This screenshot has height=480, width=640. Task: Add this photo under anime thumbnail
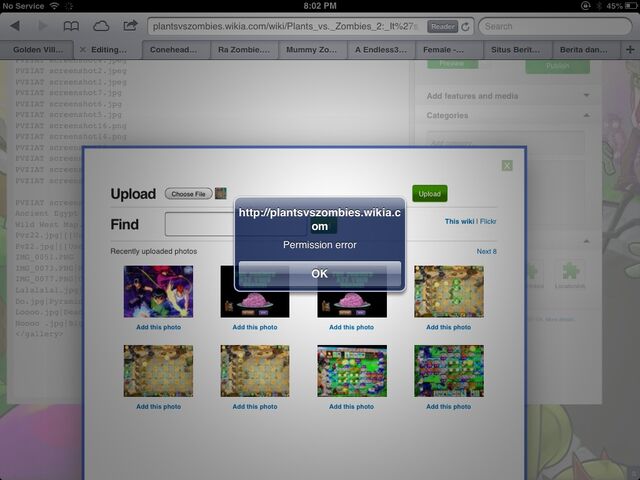pyautogui.click(x=158, y=327)
